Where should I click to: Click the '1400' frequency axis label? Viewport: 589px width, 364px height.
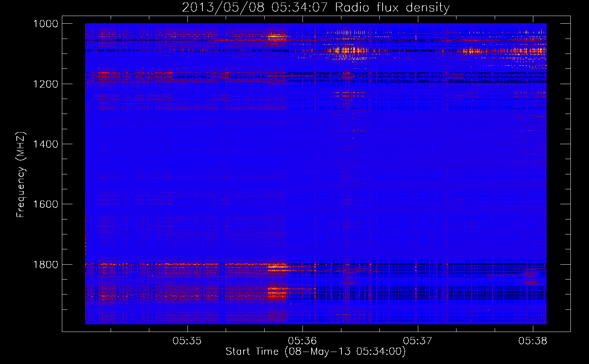(46, 144)
